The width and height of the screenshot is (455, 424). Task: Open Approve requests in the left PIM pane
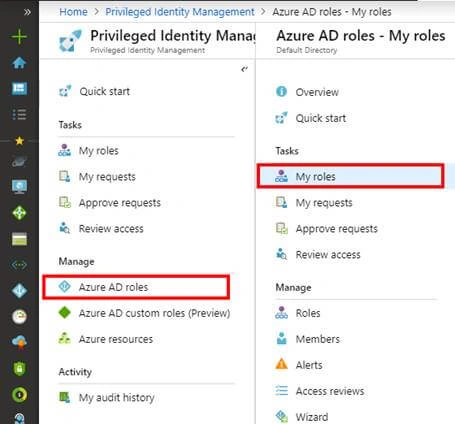[110, 203]
